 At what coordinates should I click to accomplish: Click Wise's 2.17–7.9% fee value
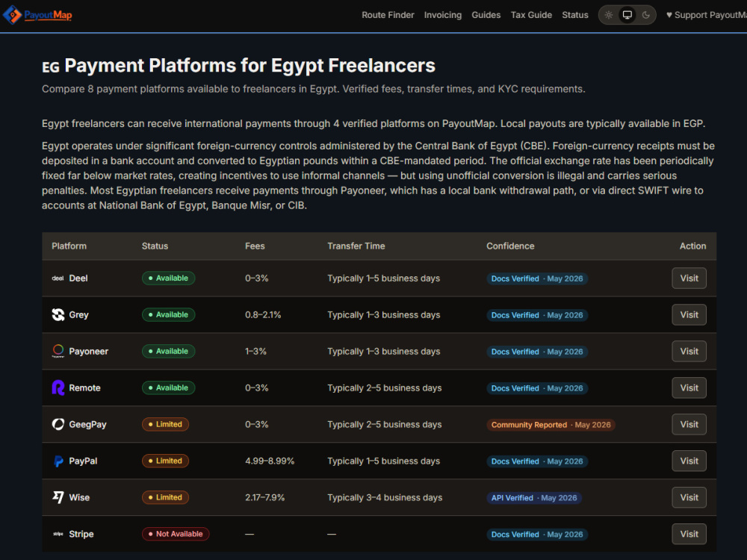point(265,497)
